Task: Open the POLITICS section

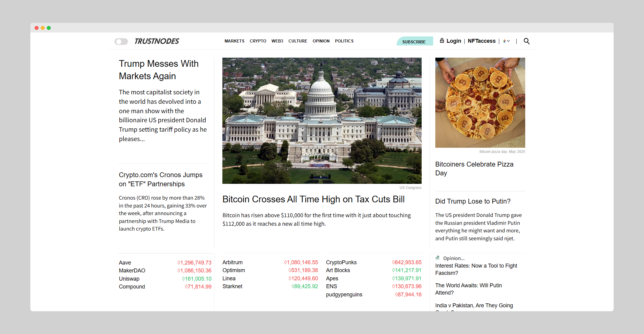Action: (x=344, y=41)
